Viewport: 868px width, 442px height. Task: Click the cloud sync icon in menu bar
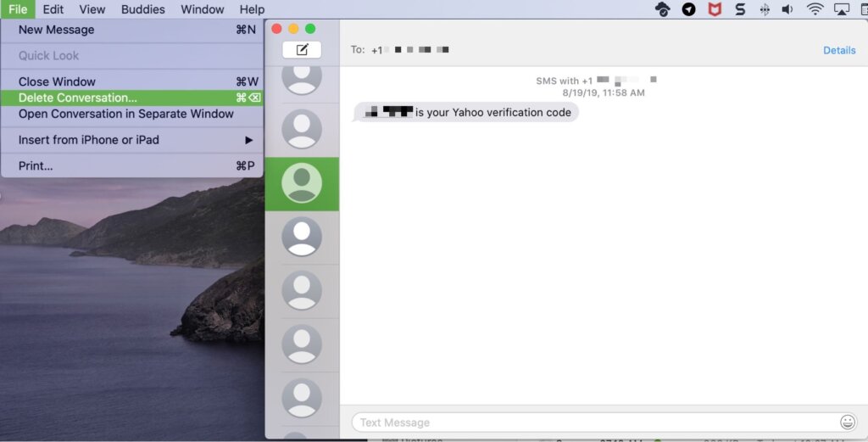(663, 8)
